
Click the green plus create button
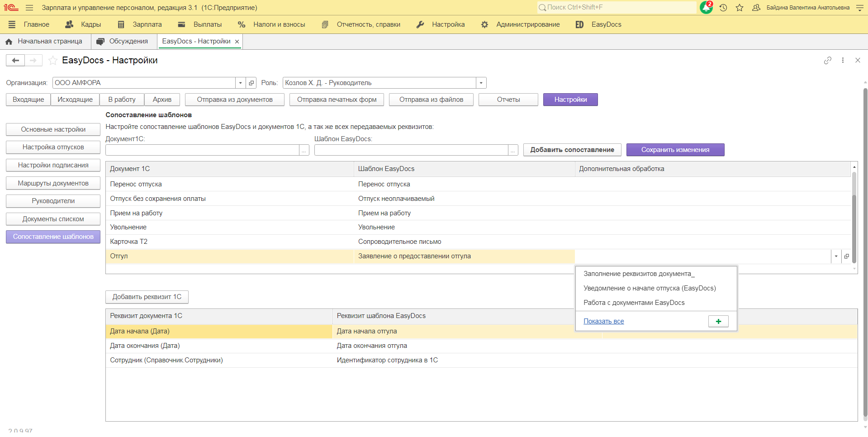718,321
